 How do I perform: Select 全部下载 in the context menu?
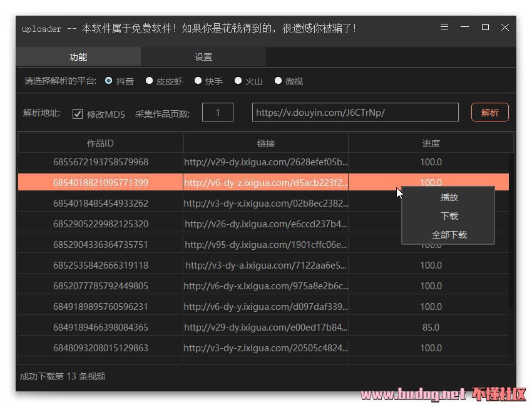click(449, 235)
